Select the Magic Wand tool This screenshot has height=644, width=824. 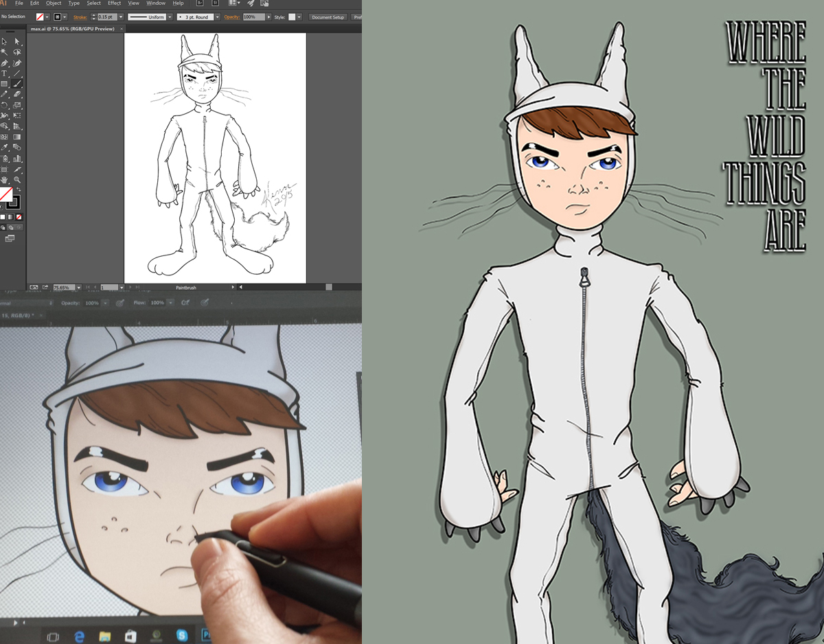[x=4, y=51]
